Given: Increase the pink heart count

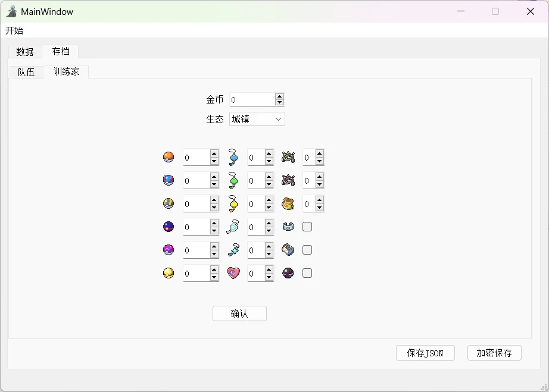Looking at the screenshot, I should (269, 269).
